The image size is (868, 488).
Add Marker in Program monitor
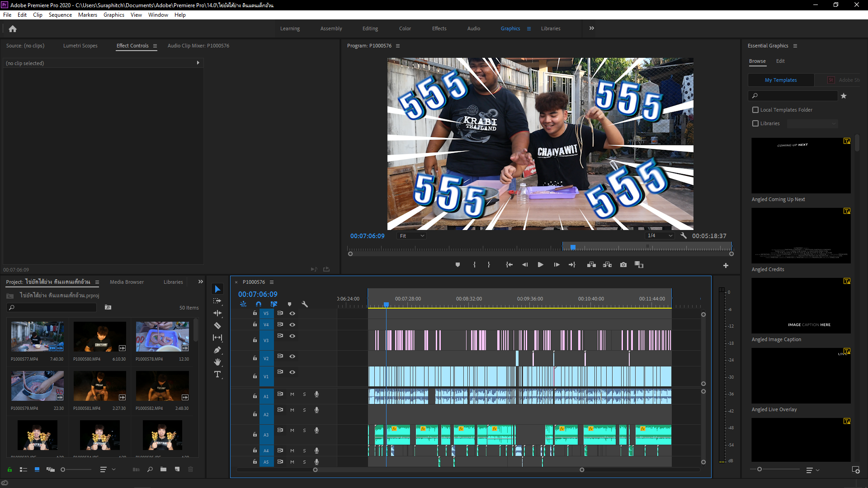(458, 265)
